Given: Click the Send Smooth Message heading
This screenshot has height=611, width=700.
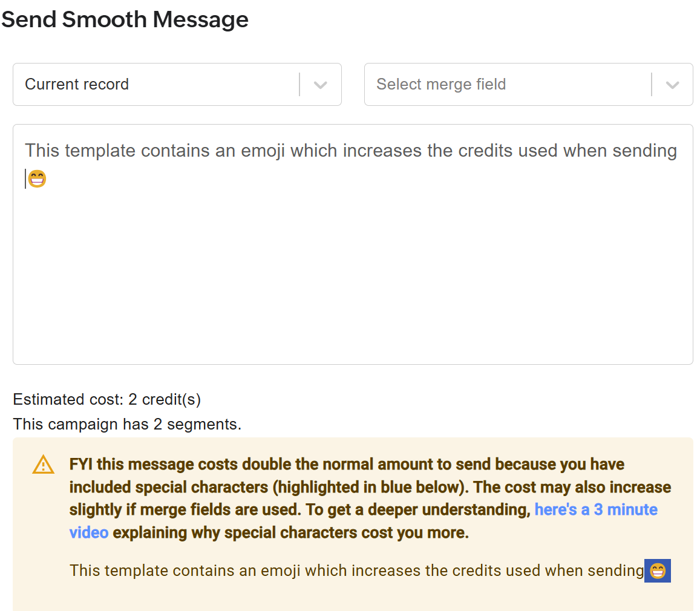Looking at the screenshot, I should pos(125,19).
